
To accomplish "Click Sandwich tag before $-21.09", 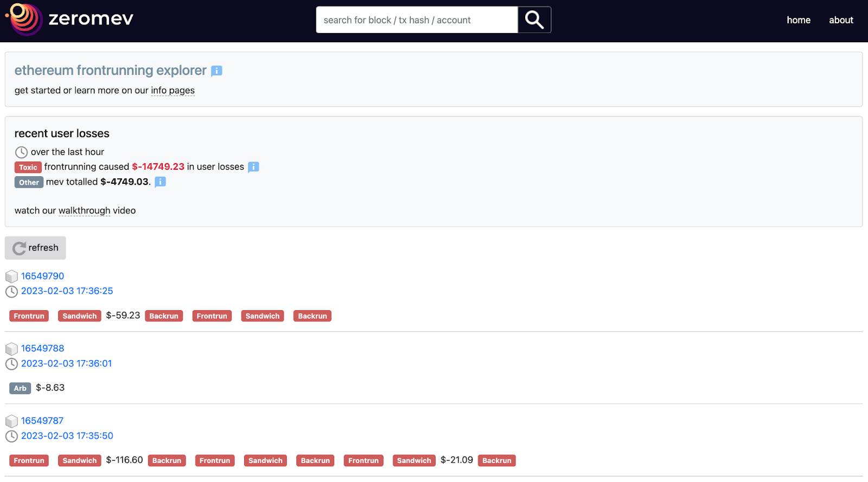I will click(x=414, y=460).
